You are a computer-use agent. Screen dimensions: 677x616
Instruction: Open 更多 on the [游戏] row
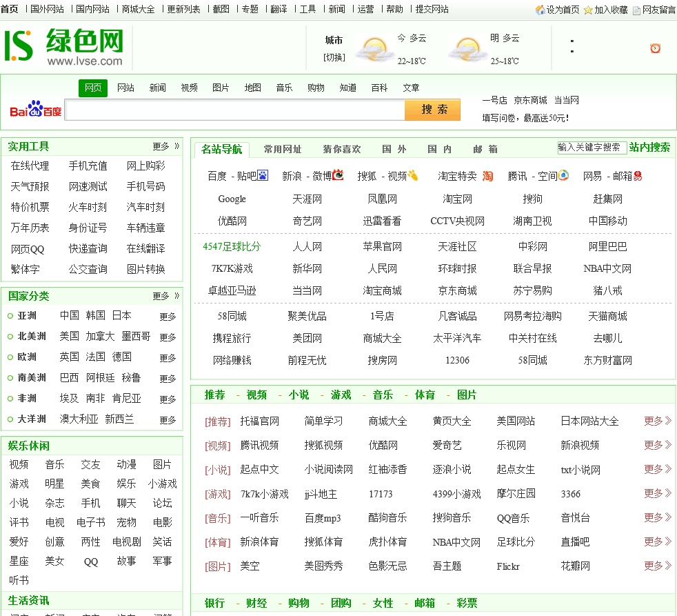(x=658, y=493)
